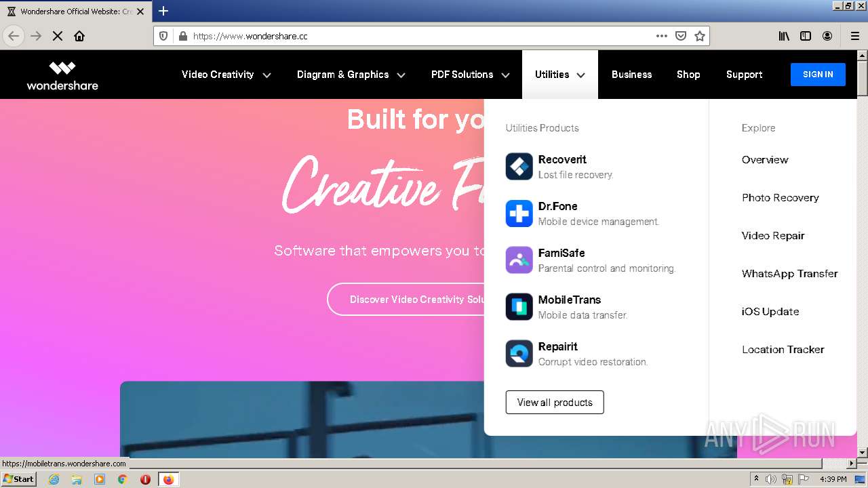Open Dr.Fone product icon

(519, 213)
